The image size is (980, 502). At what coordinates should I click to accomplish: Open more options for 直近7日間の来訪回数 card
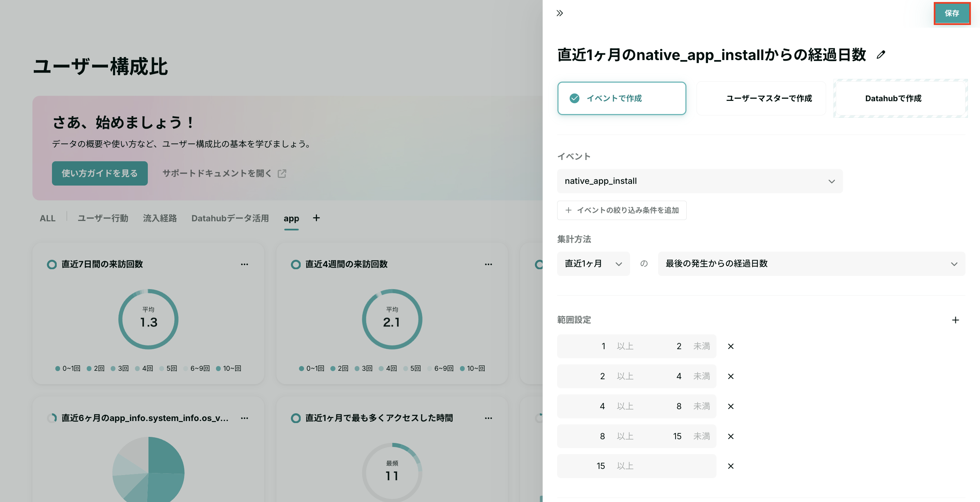coord(244,264)
